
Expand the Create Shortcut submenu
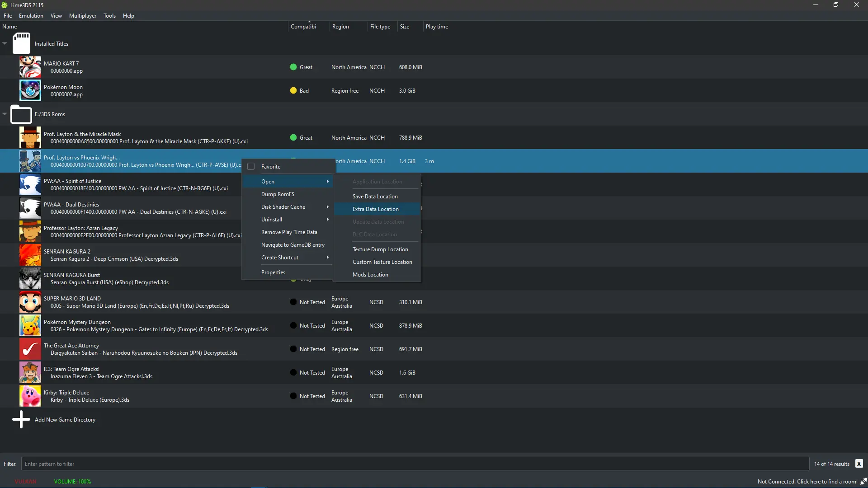point(328,257)
